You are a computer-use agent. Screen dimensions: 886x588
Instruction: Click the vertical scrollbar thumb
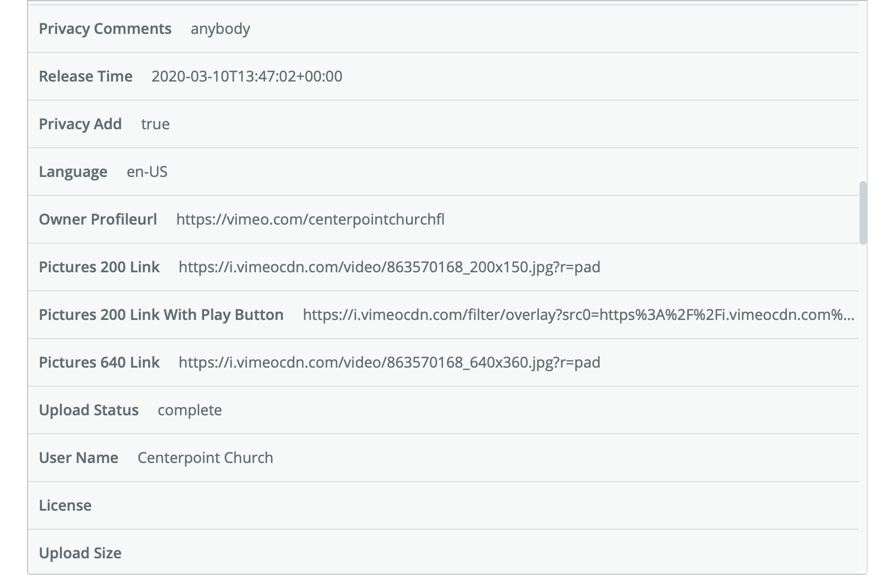coord(863,213)
